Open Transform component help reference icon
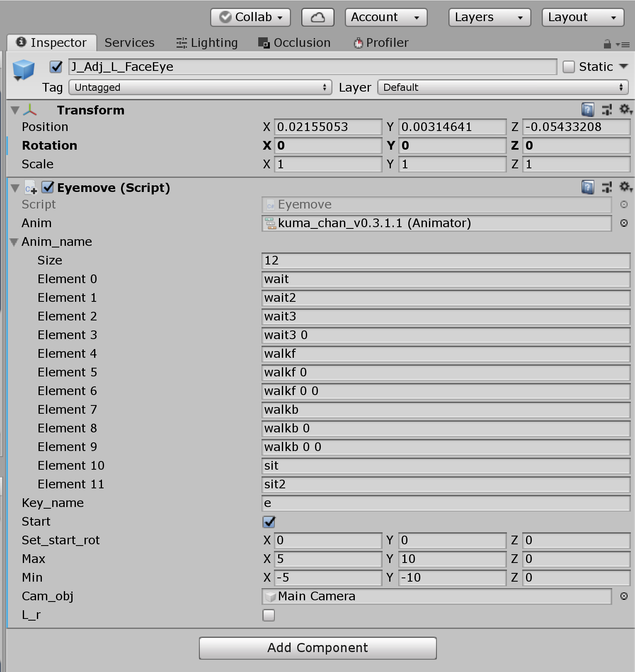Viewport: 635px width, 672px height. pos(587,110)
